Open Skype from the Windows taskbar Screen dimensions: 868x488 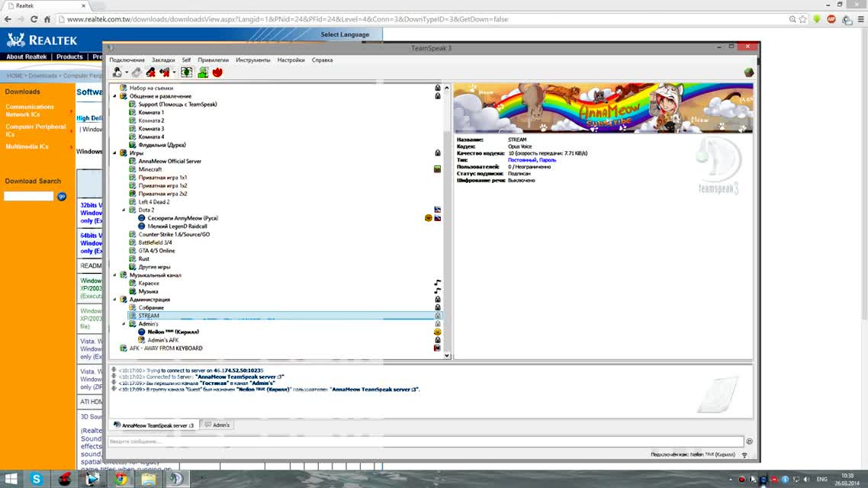(x=37, y=479)
